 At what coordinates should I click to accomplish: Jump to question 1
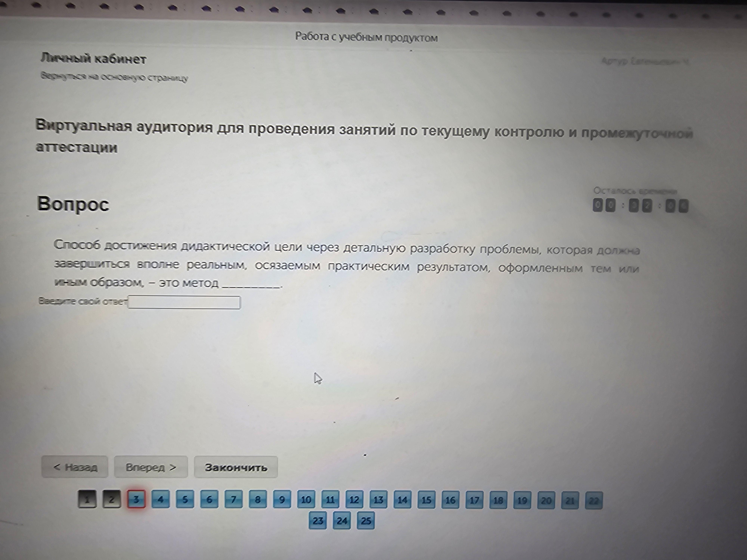click(87, 499)
